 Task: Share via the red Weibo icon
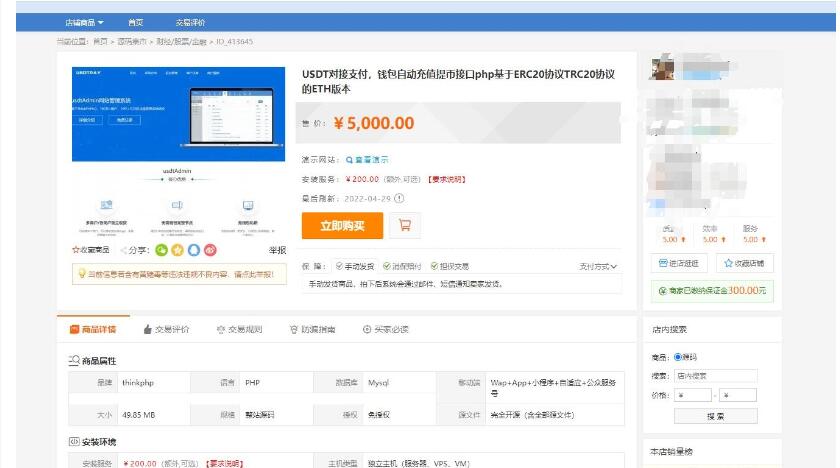click(x=210, y=250)
